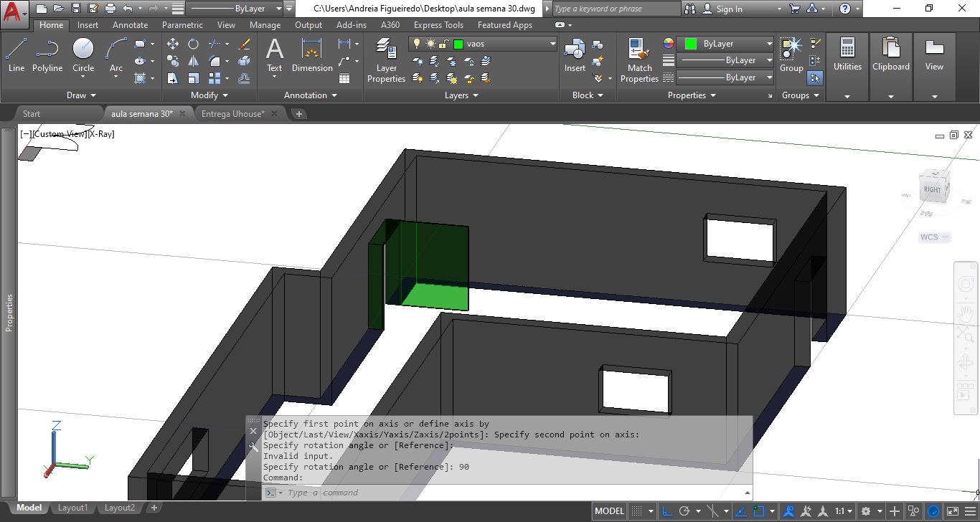Open the Insert ribbon tab
This screenshot has width=980, height=522.
pos(88,24)
